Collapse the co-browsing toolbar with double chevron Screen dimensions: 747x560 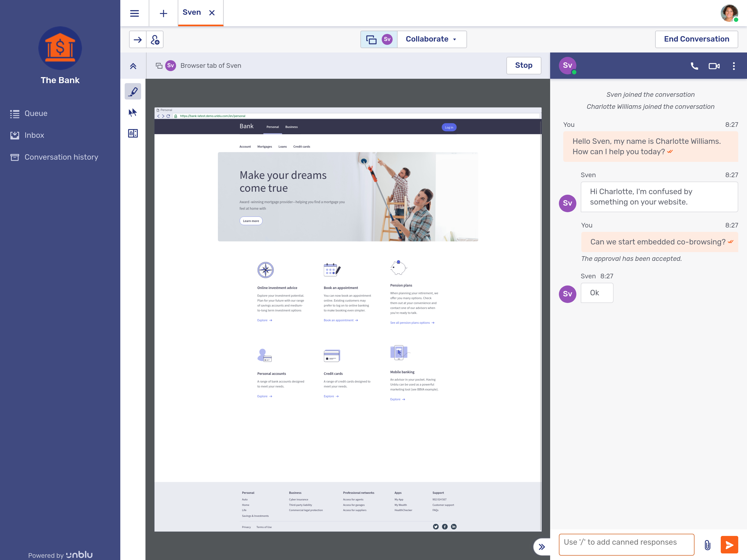point(133,66)
